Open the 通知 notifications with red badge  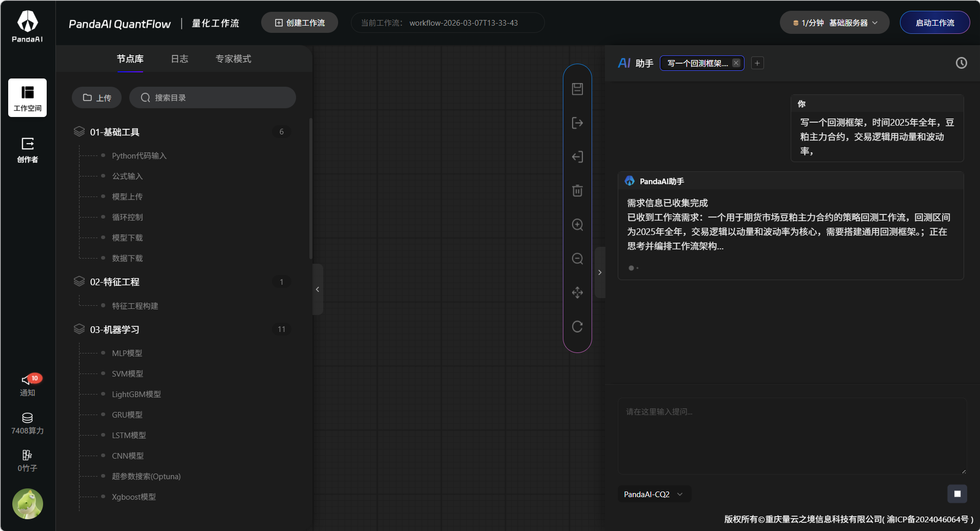point(28,385)
